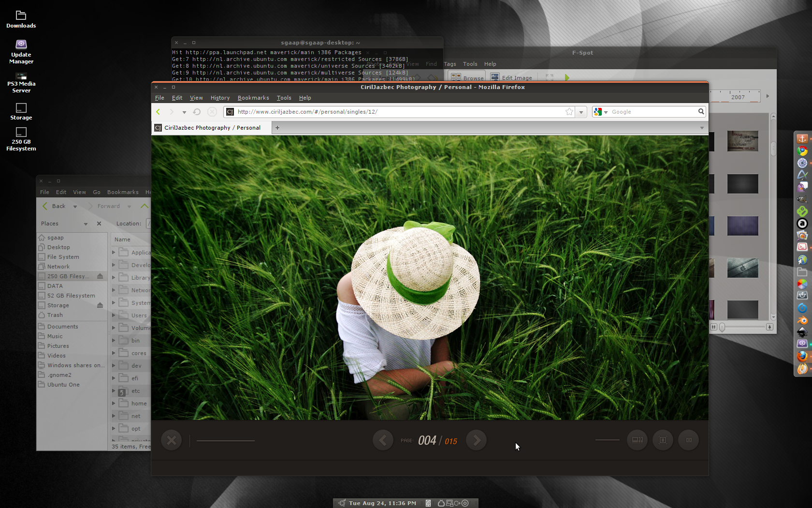Select F-Spot thumbnail with apple logo
Screen dimensions: 812x508
[743, 268]
